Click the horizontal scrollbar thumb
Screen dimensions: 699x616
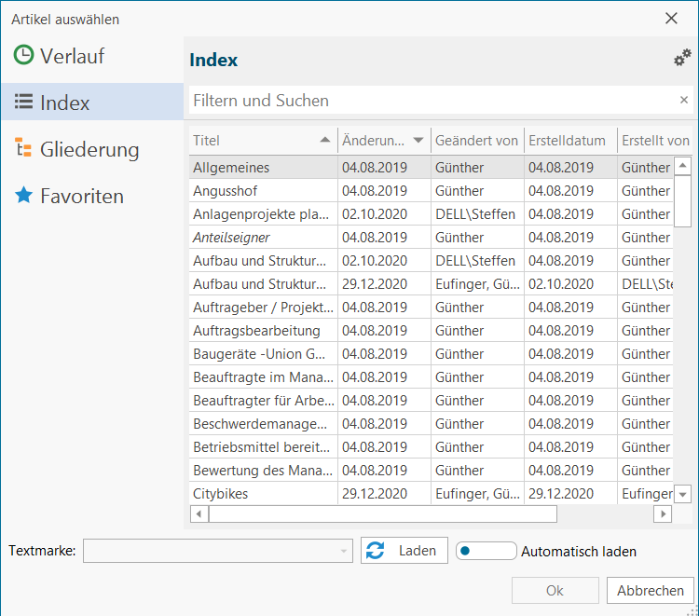383,513
